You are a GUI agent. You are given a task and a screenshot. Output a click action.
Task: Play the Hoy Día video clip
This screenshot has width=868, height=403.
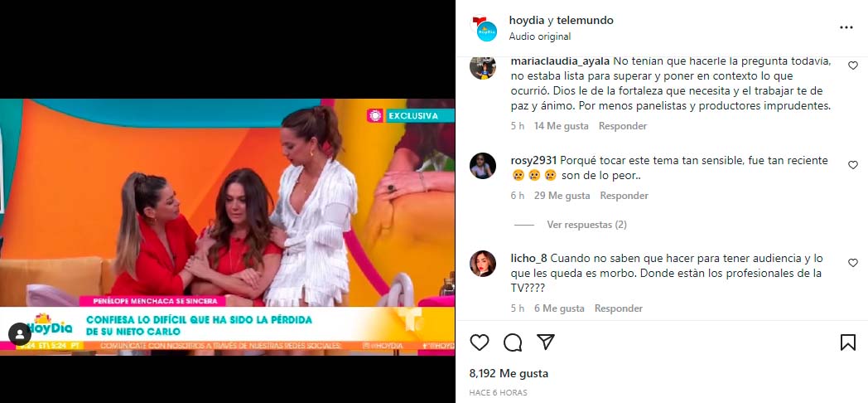(x=228, y=226)
